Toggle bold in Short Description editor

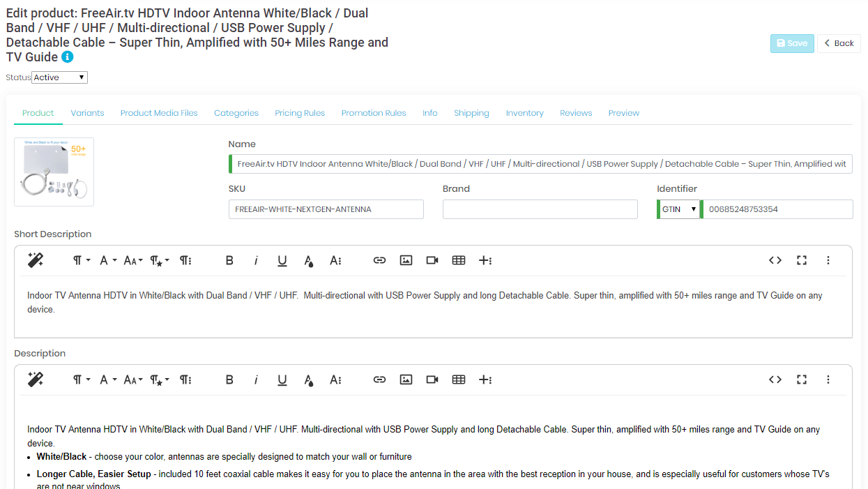[229, 260]
